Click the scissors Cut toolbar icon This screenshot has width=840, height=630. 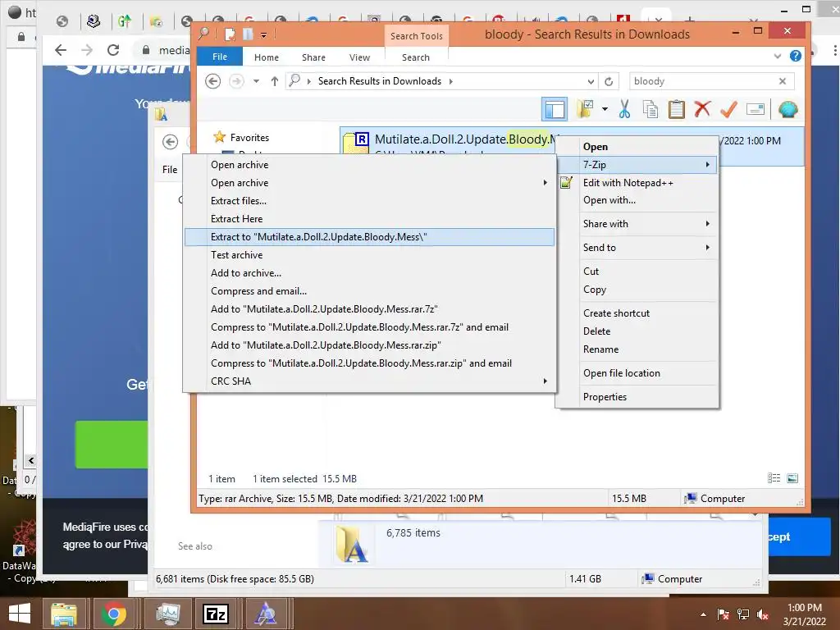(x=624, y=109)
